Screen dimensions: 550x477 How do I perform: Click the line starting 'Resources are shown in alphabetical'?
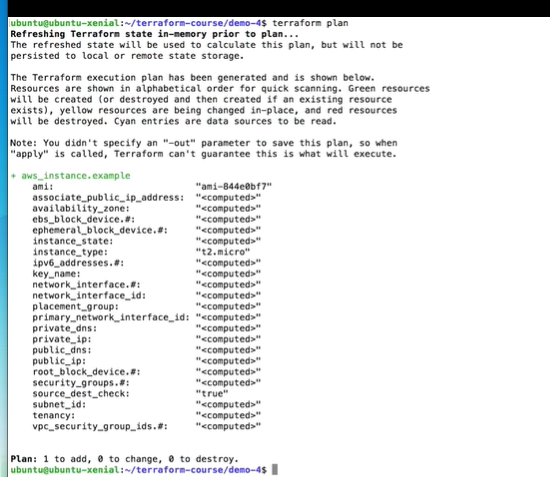[220, 88]
